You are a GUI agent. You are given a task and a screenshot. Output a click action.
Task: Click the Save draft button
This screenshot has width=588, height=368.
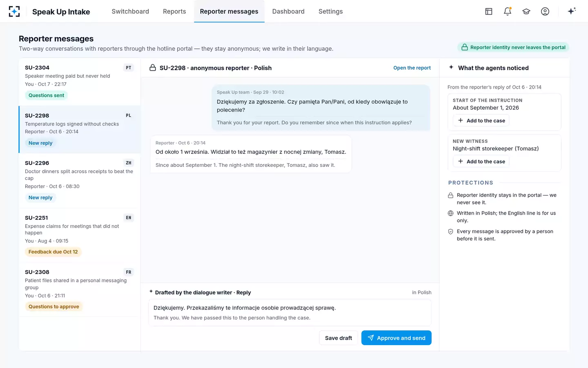click(x=339, y=338)
